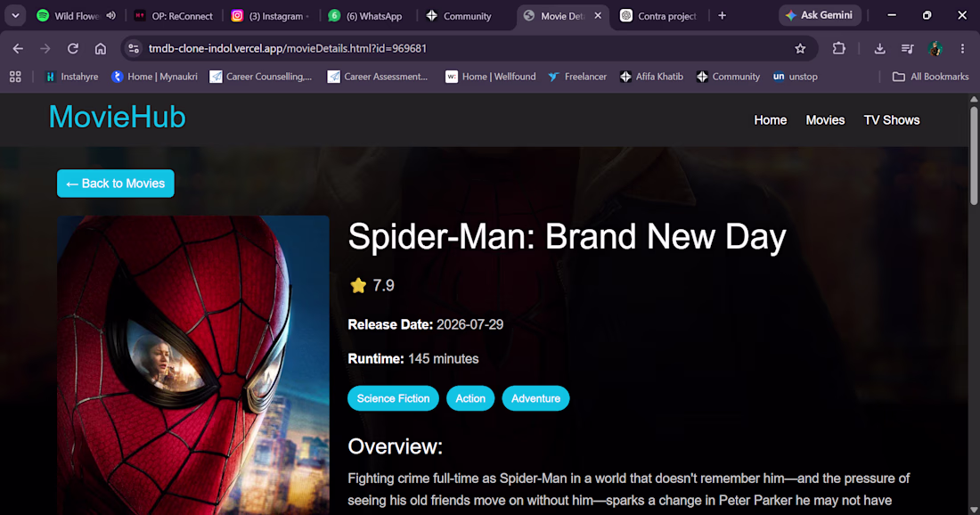Viewport: 980px width, 515px height.
Task: Open the Downloads icon
Action: (879, 49)
